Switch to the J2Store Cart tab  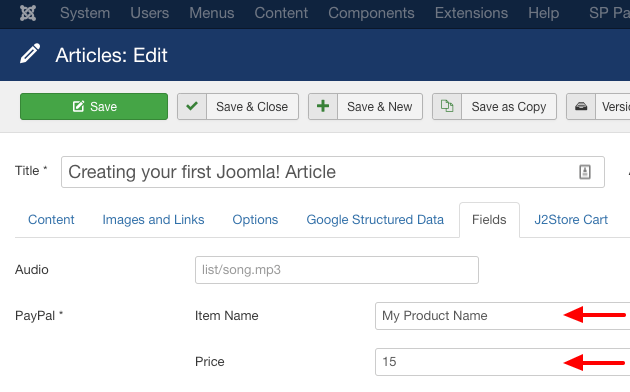(571, 220)
